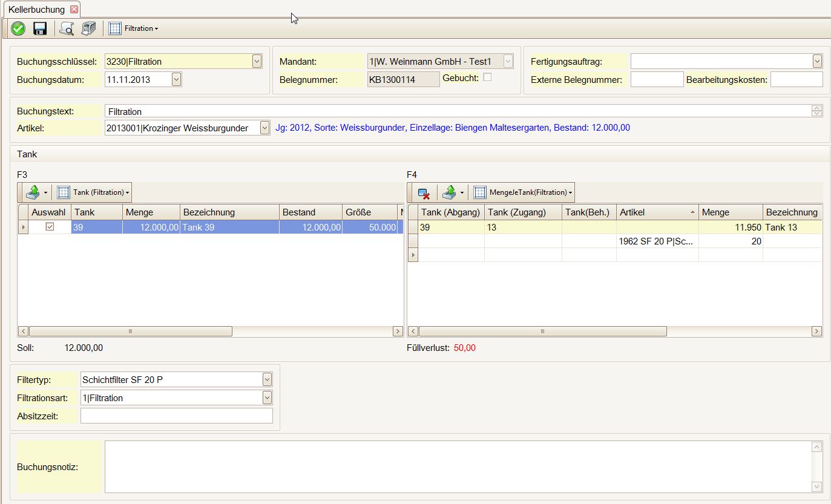Viewport: 831px width, 504px height.
Task: Open dropdown arrow next to F3 export icon
Action: click(x=45, y=192)
